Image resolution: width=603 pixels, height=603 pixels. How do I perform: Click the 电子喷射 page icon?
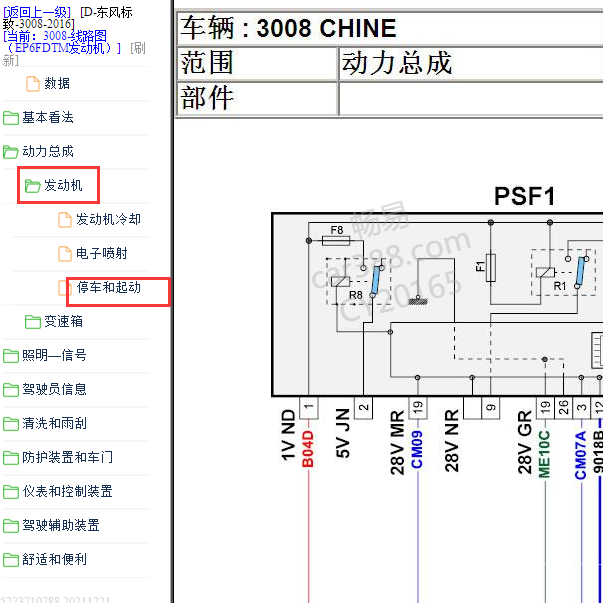click(x=65, y=253)
